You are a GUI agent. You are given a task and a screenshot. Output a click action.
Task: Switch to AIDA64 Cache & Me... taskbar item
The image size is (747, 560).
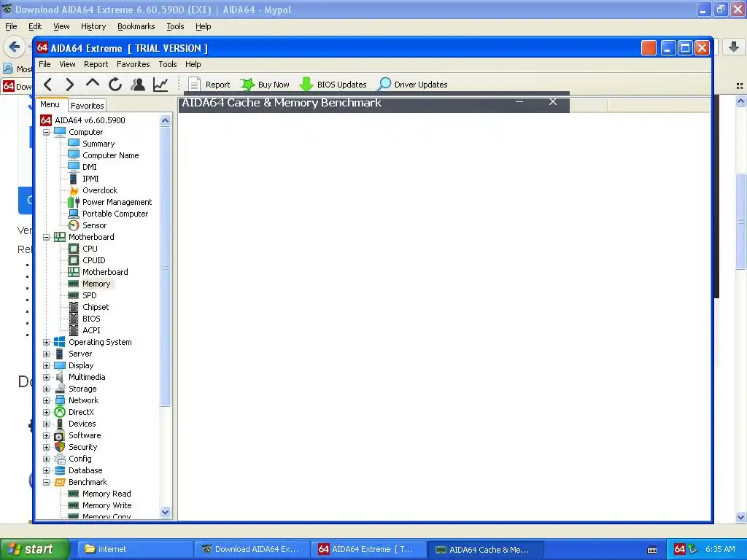(485, 549)
